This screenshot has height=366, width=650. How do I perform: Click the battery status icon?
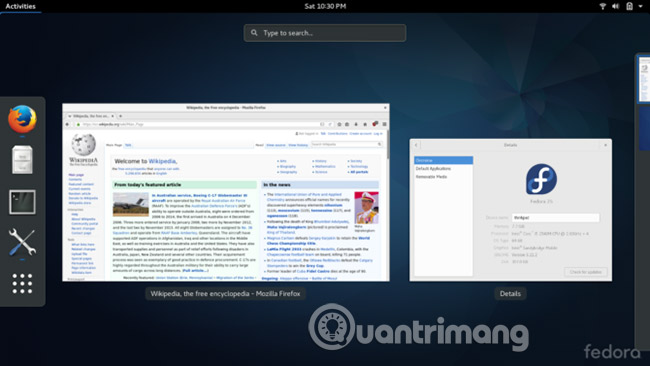[x=629, y=6]
